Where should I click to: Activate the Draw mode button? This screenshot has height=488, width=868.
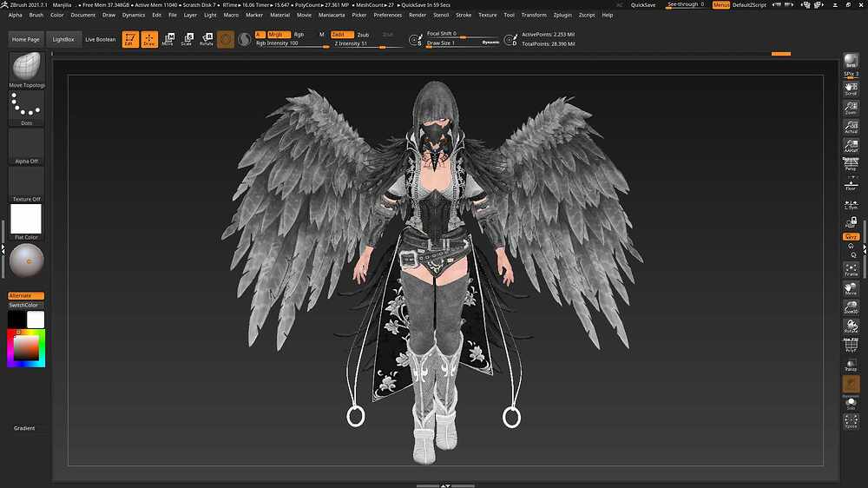(x=149, y=39)
